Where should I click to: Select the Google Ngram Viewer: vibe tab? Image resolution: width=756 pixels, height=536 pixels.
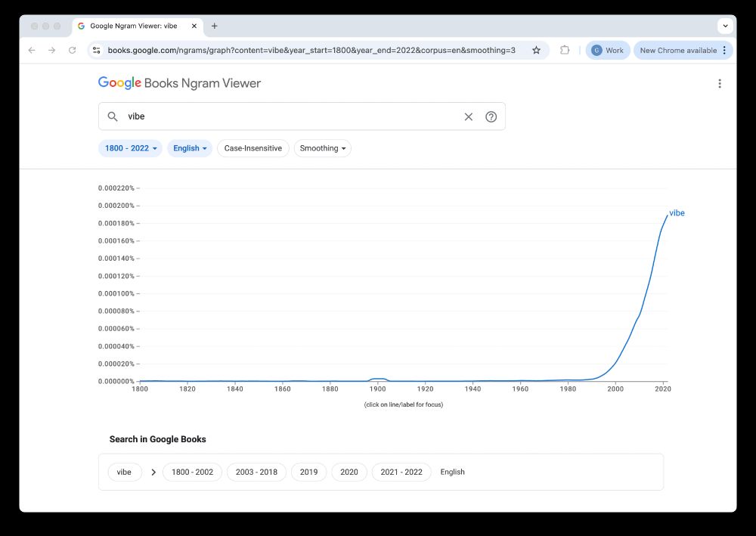click(133, 26)
